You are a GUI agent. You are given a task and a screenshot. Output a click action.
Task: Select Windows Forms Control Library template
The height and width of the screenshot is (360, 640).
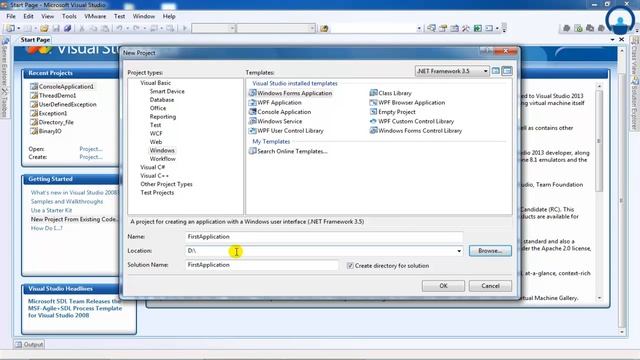coord(416,131)
